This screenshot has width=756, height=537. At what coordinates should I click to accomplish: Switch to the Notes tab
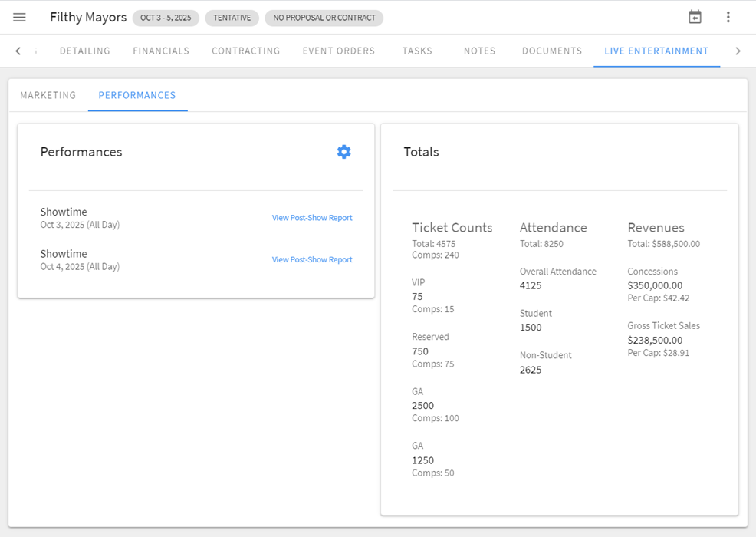479,51
